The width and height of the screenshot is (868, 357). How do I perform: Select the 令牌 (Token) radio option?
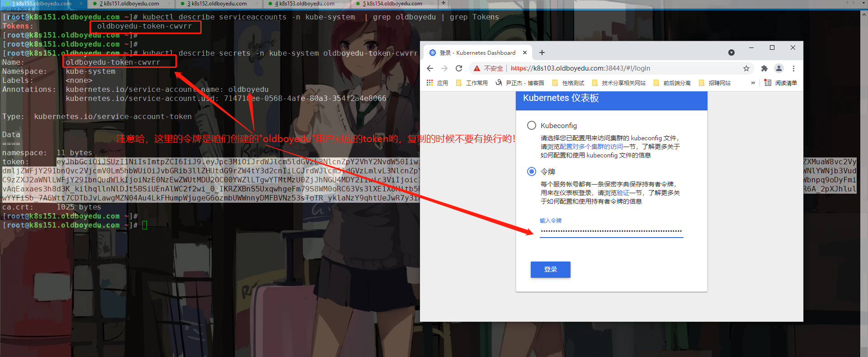[x=532, y=171]
